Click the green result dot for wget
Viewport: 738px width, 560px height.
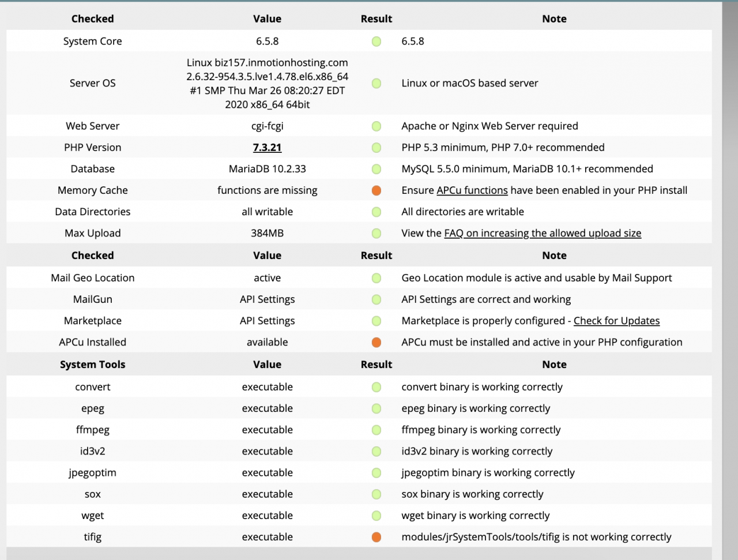click(376, 516)
